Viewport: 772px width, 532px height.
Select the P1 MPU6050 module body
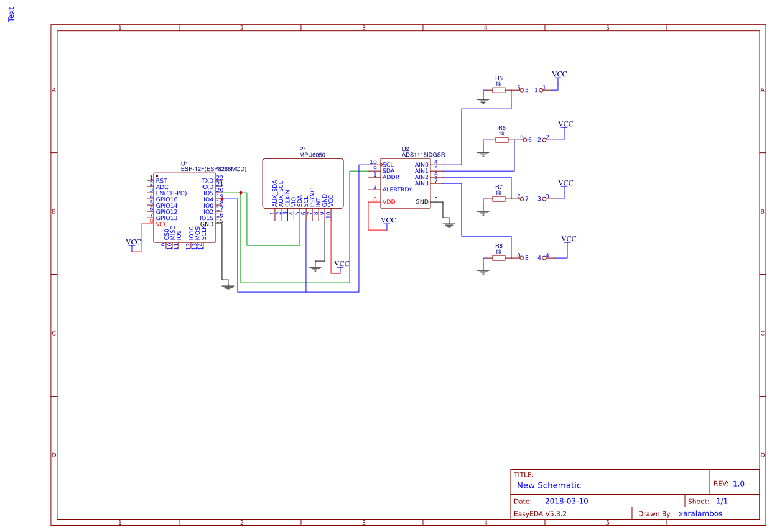[x=303, y=183]
